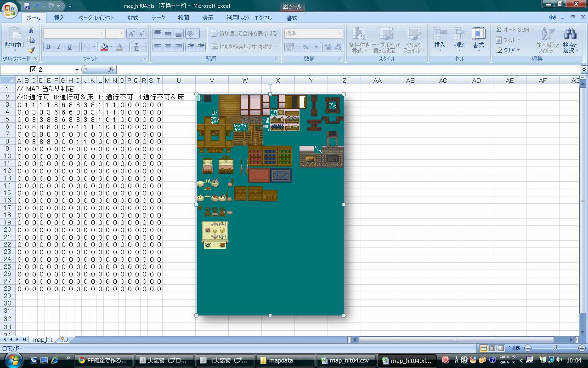
Task: Save workbook via Quick Access floppy icon
Action: pyautogui.click(x=27, y=6)
